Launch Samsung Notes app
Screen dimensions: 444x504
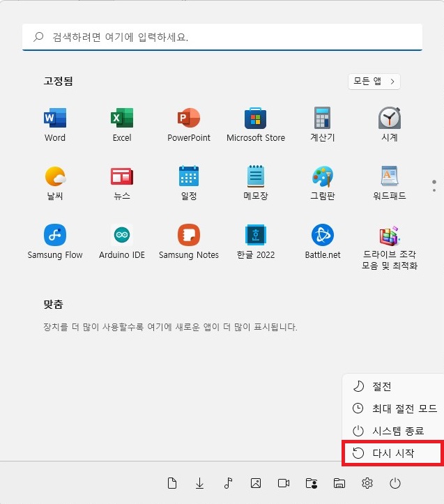189,241
